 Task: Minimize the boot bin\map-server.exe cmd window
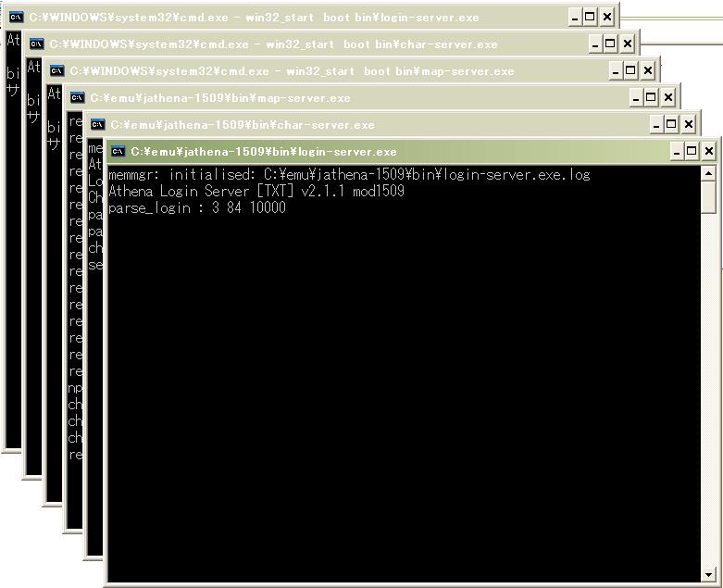[x=616, y=71]
